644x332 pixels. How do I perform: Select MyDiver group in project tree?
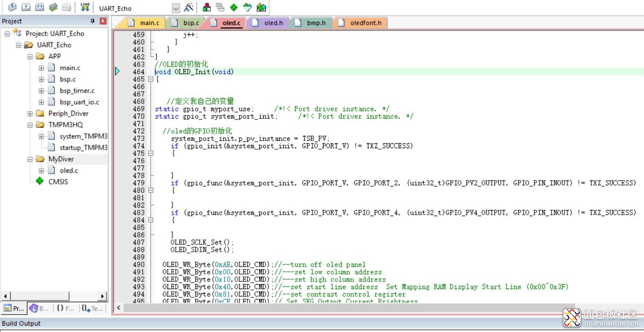tap(61, 159)
